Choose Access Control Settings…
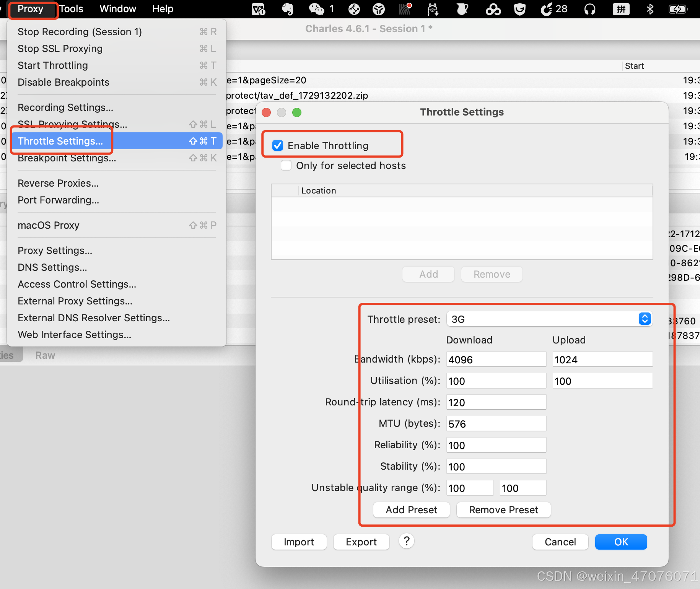This screenshot has height=589, width=700. pos(117,284)
